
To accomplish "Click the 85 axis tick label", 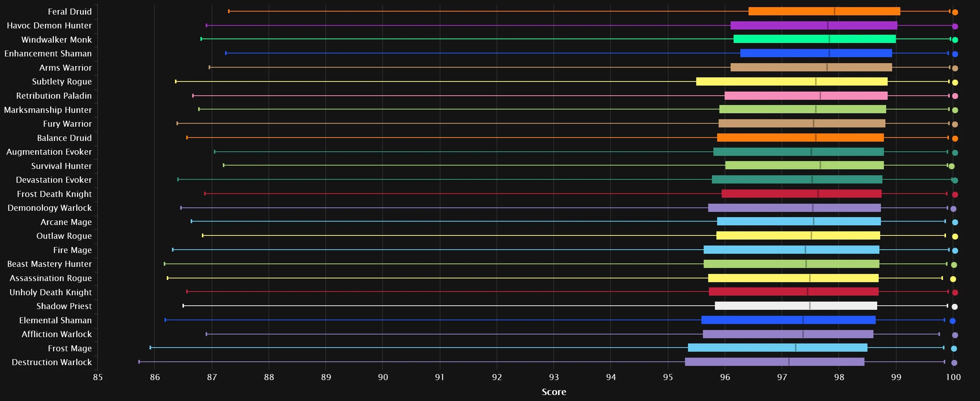I will [98, 377].
